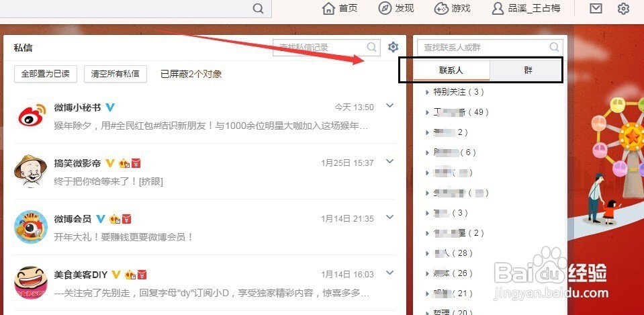Switch to 联系人 tab

coord(451,71)
